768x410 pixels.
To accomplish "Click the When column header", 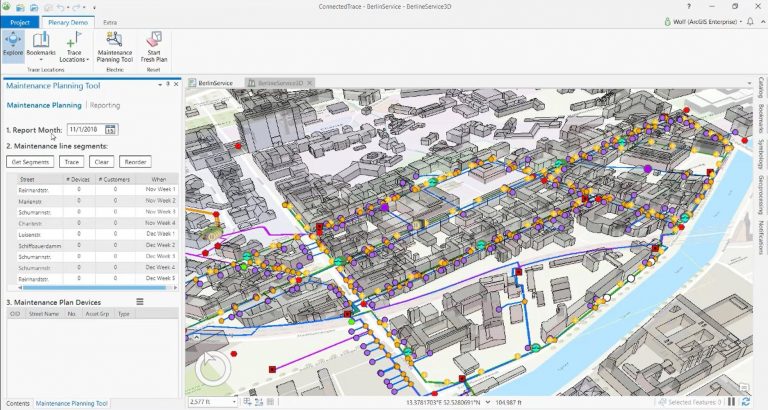I will point(158,179).
